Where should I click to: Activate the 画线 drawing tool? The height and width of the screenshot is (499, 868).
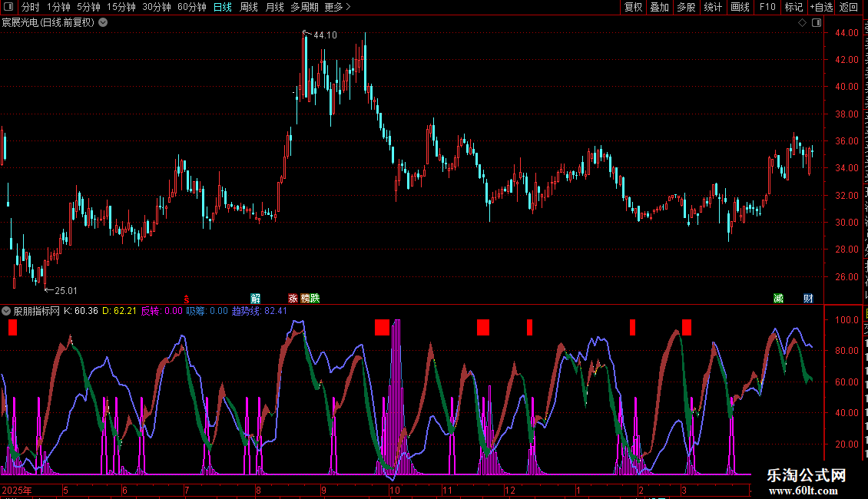click(x=740, y=7)
